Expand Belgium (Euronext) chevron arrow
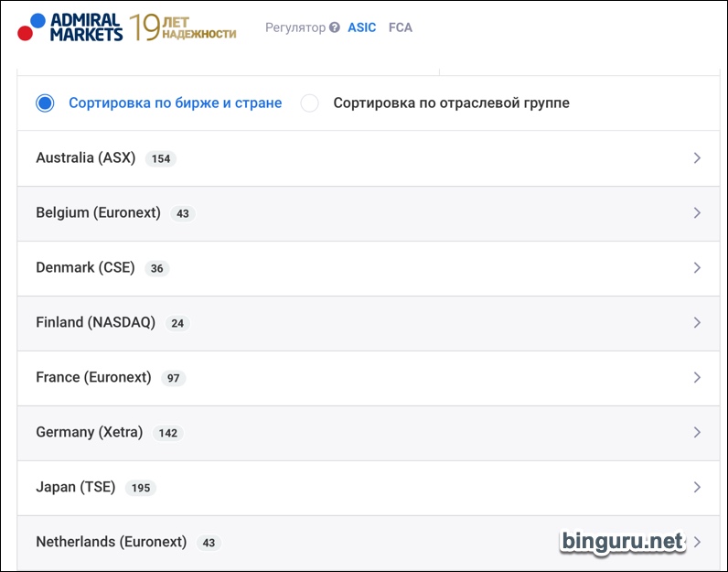728x572 pixels. [697, 213]
